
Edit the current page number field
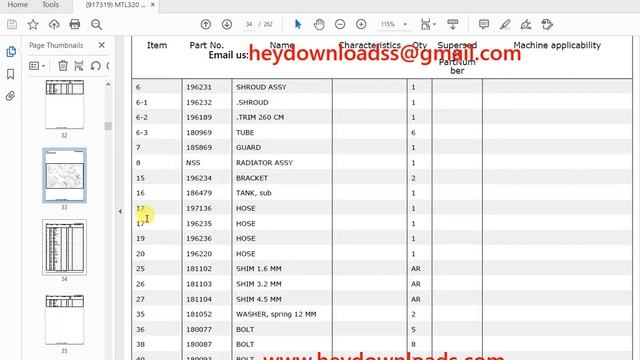249,24
